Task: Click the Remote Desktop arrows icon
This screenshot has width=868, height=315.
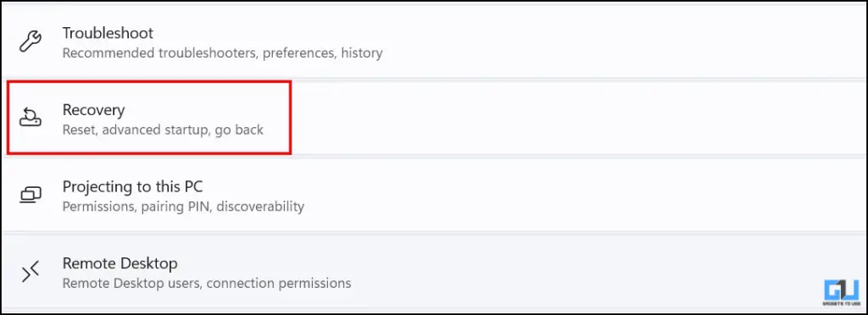Action: pos(30,271)
